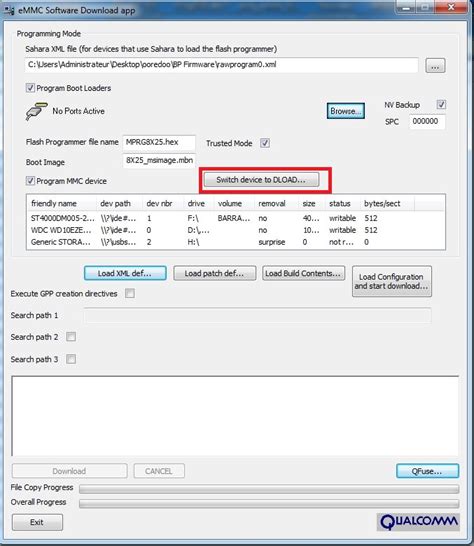The height and width of the screenshot is (546, 474).
Task: Click the Load XML def button
Action: click(x=125, y=273)
